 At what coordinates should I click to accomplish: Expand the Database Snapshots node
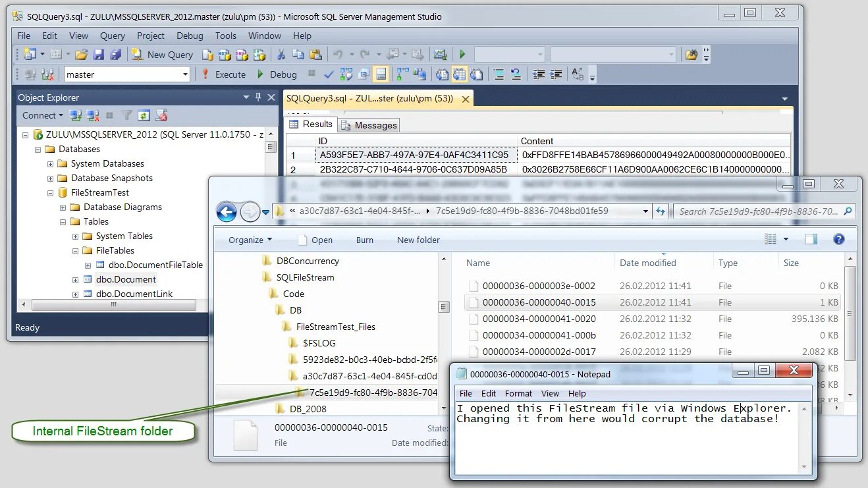50,178
